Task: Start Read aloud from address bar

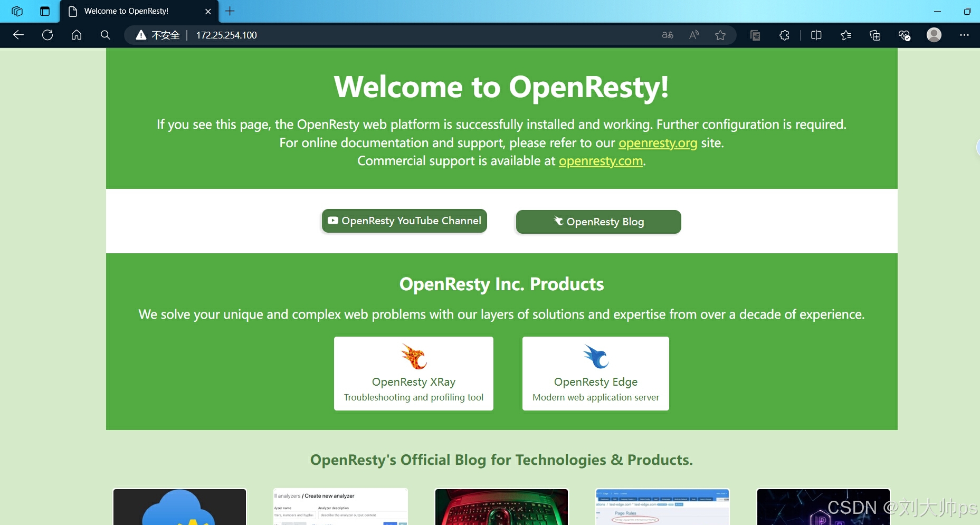Action: [x=694, y=35]
